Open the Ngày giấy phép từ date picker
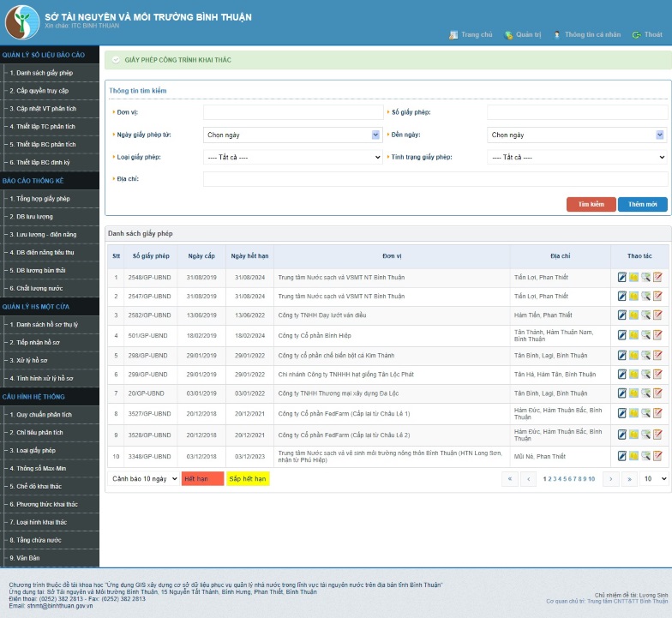This screenshot has width=672, height=618. point(293,135)
